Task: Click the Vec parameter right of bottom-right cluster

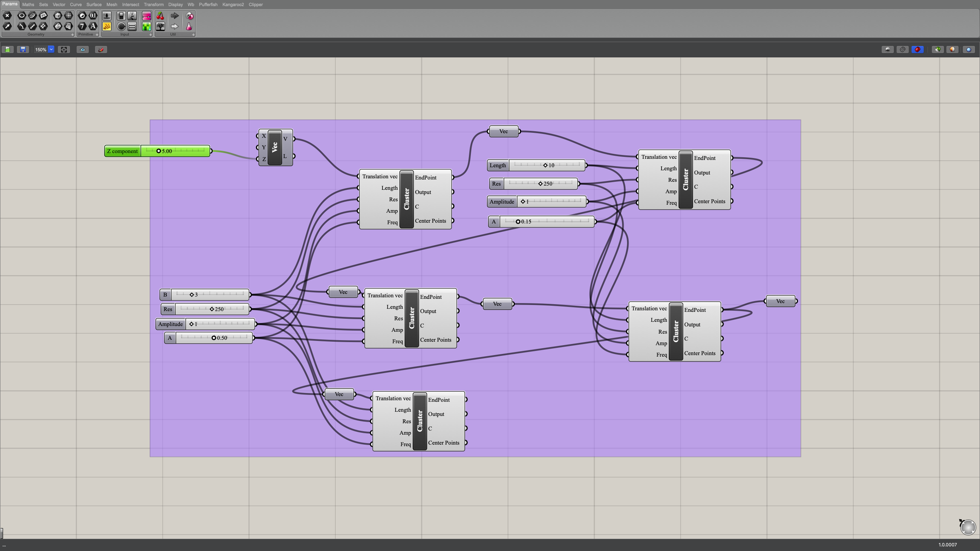Action: click(x=780, y=301)
